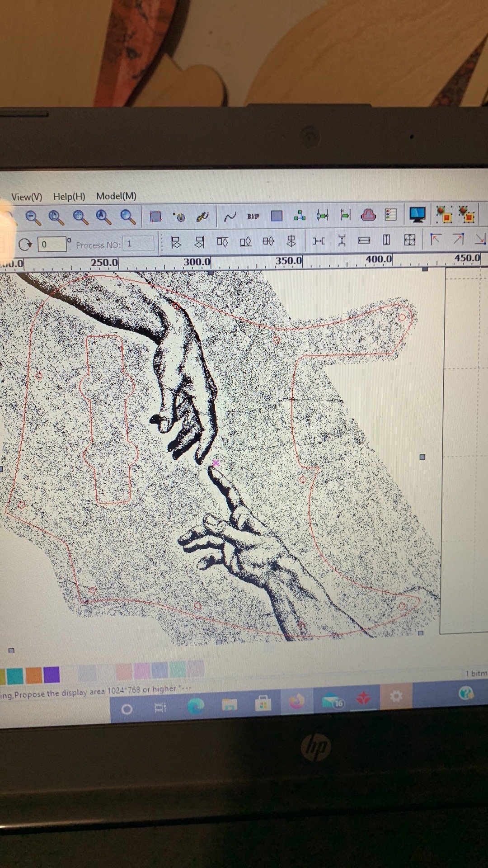Move selection to top-left corner arrow
Image resolution: width=488 pixels, height=868 pixels.
[435, 239]
